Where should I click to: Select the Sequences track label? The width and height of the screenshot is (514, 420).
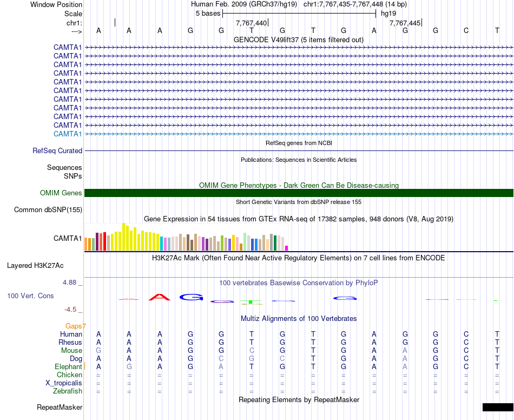click(64, 168)
